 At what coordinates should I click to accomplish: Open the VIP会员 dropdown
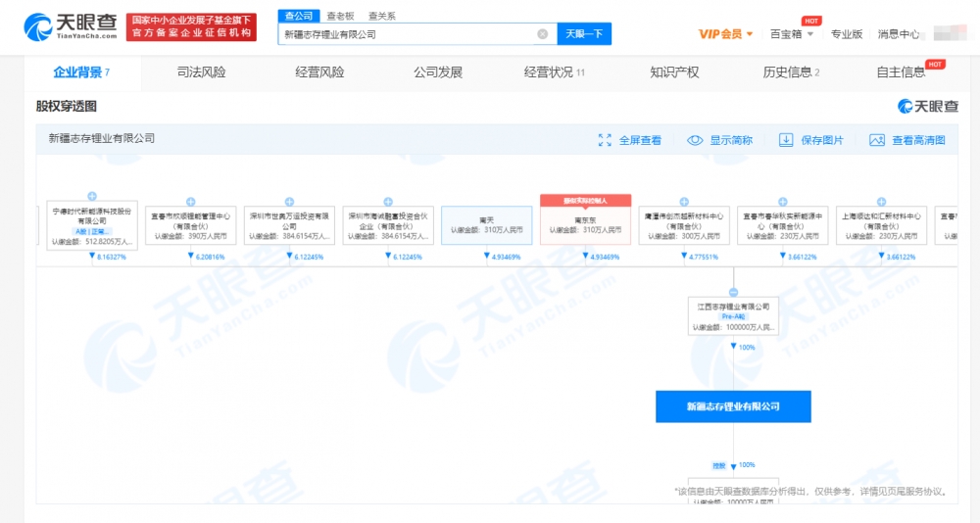click(x=725, y=34)
